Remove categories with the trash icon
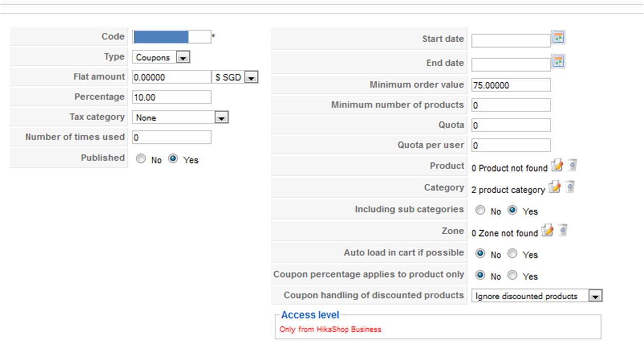 [x=569, y=187]
